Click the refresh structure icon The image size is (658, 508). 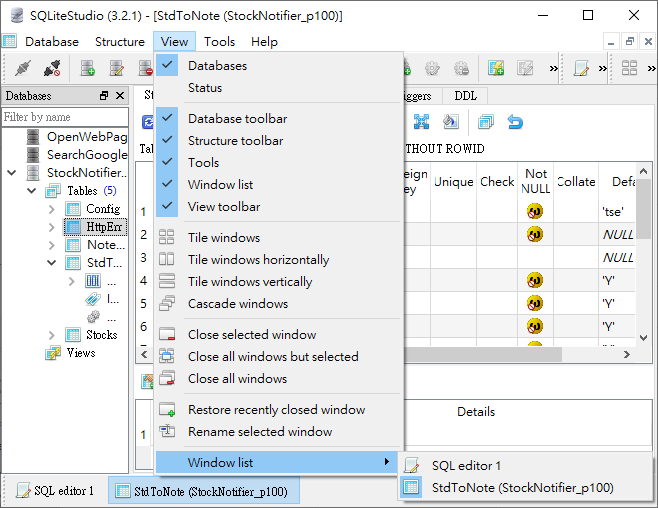148,122
